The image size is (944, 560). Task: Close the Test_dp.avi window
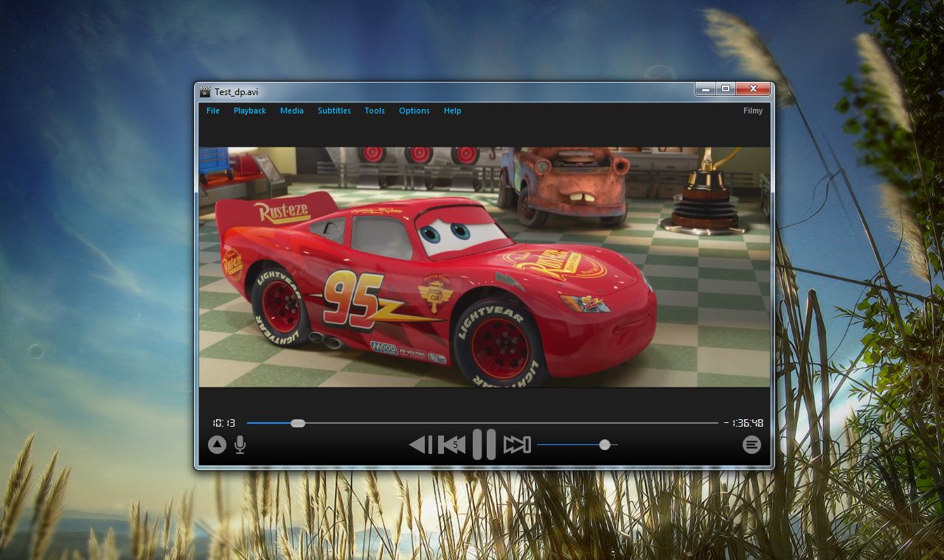click(x=753, y=88)
